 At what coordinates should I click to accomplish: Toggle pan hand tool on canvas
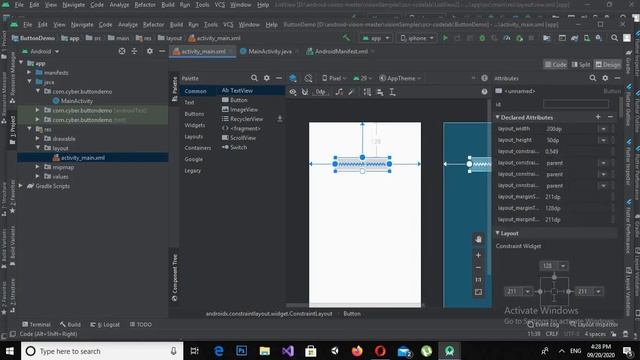pyautogui.click(x=478, y=239)
